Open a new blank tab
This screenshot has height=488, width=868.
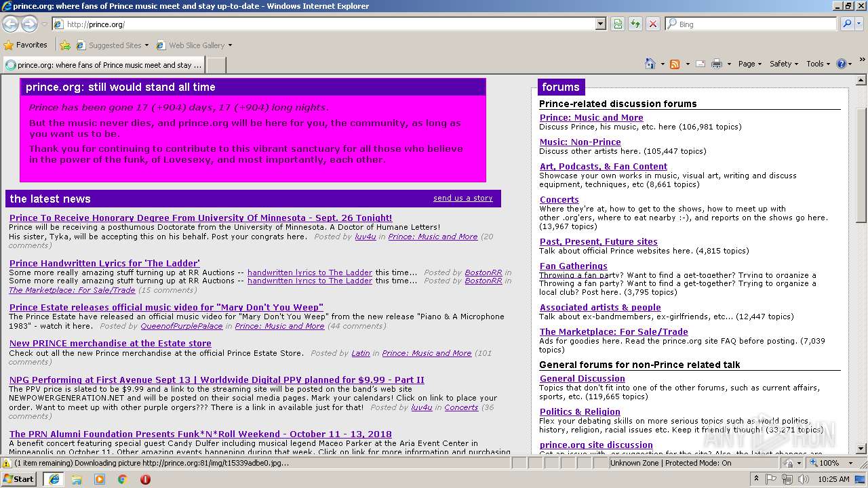point(216,65)
